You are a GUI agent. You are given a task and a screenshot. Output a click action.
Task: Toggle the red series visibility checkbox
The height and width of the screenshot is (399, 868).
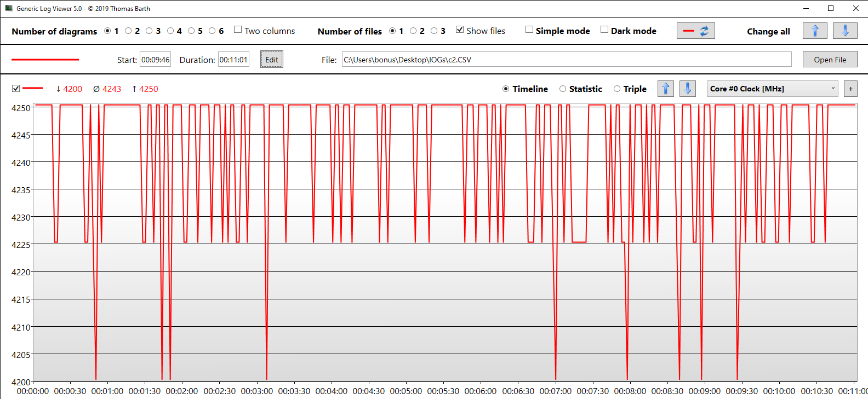click(x=16, y=88)
